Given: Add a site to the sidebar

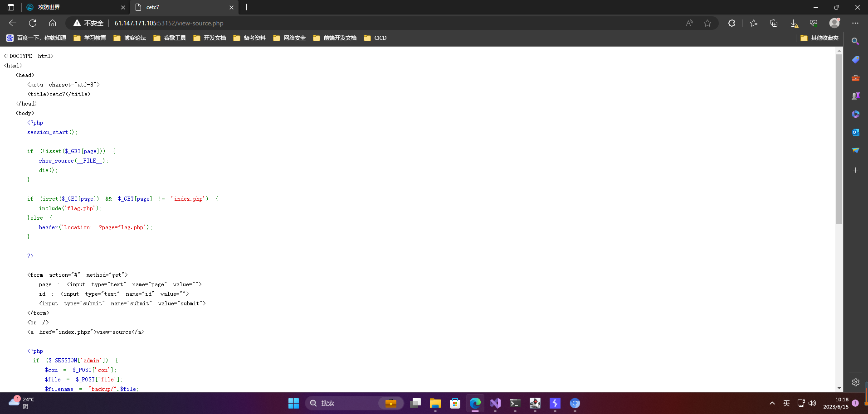Looking at the screenshot, I should click(855, 170).
